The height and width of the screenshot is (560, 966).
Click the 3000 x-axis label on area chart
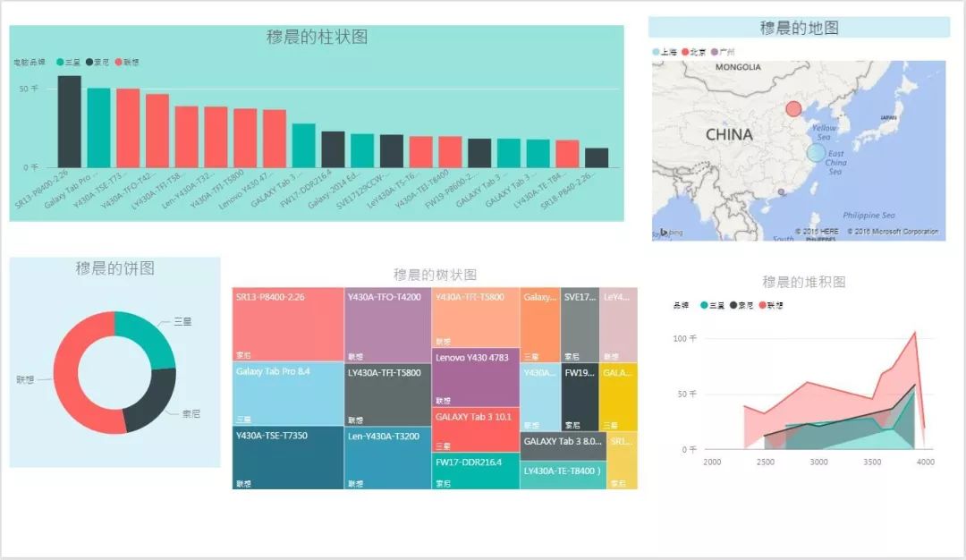point(818,462)
